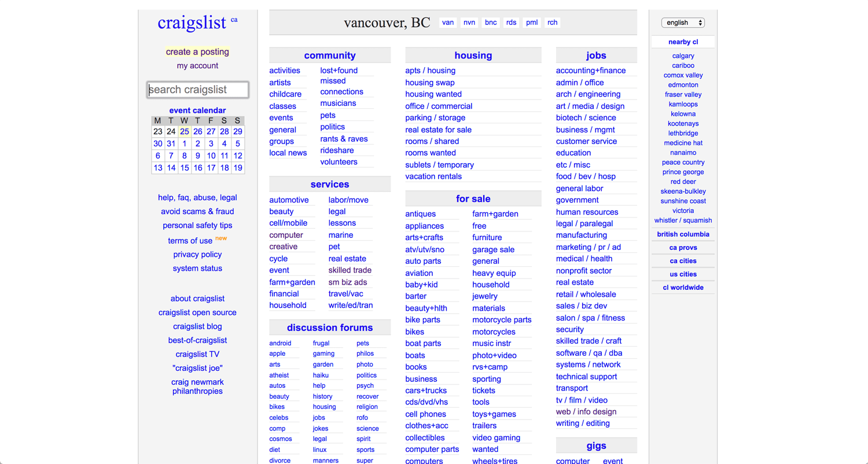Select the rds area tab

tap(511, 23)
